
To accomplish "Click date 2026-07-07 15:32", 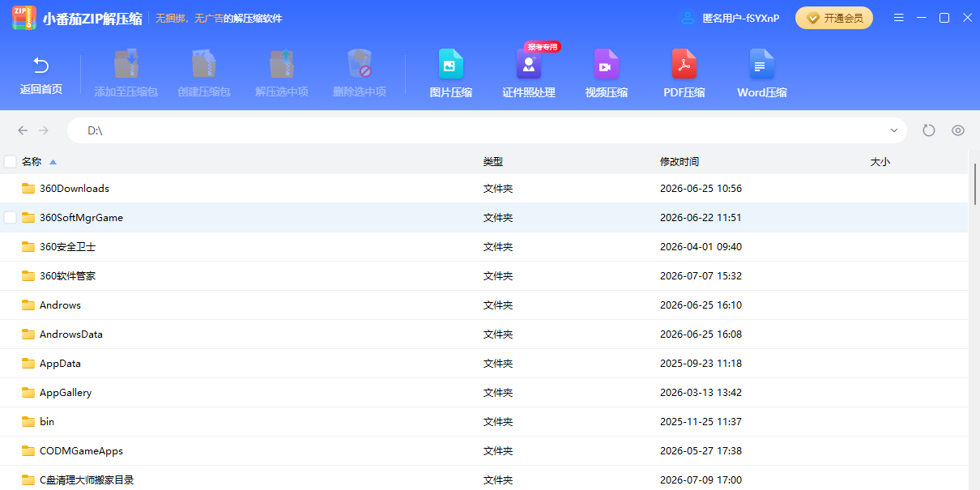I will pyautogui.click(x=701, y=276).
